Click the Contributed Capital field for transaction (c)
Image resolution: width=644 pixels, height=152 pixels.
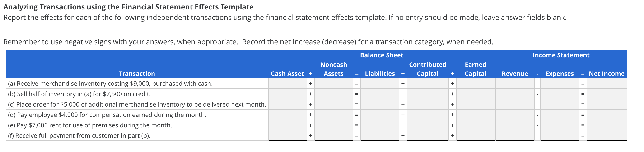[428, 104]
